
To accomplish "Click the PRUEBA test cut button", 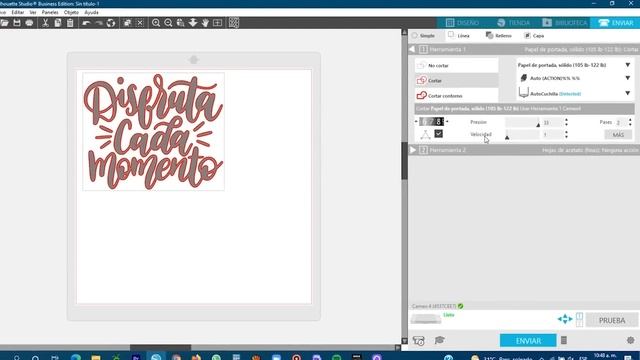I will point(612,320).
